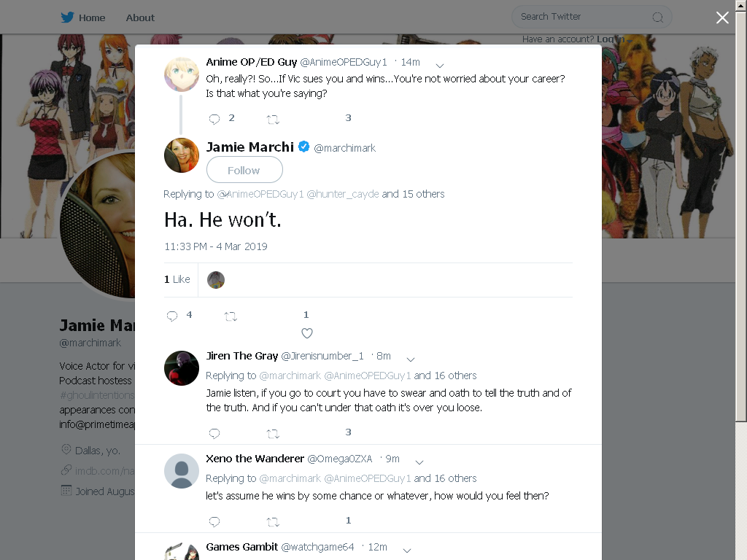Retweet Xeno the Wanderer's tweet
This screenshot has height=560, width=747.
coord(273,522)
